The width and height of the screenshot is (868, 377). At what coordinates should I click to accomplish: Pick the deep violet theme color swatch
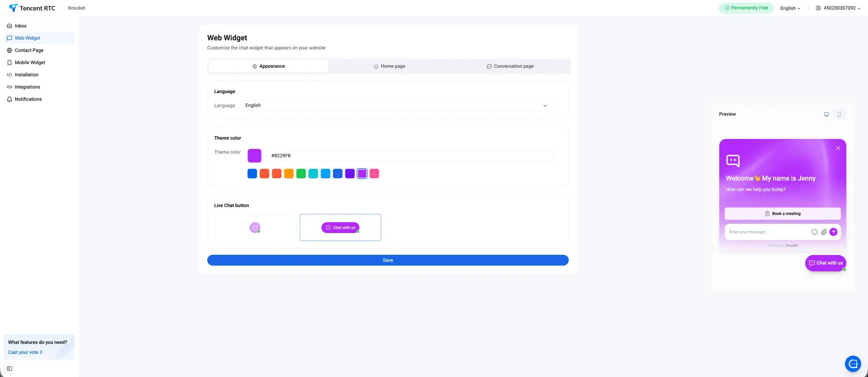(350, 173)
